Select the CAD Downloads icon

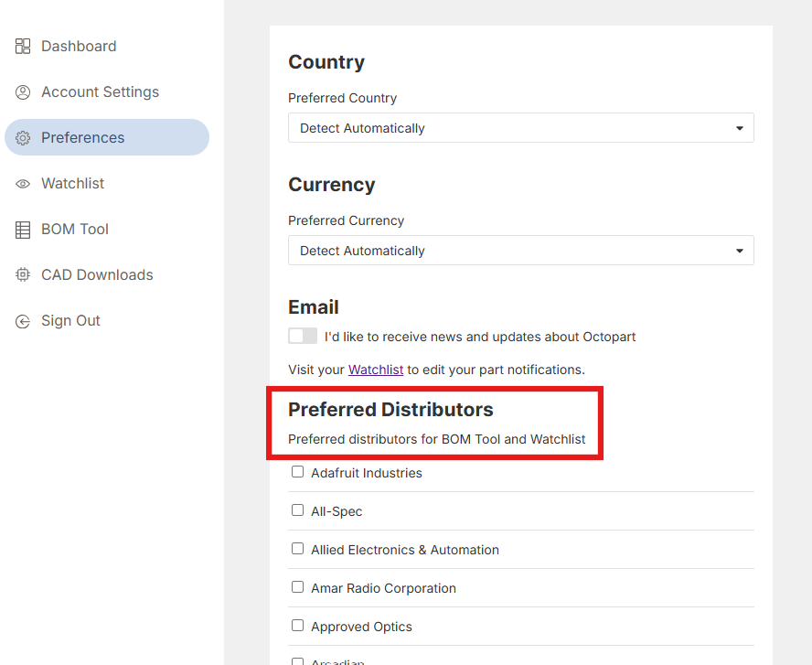click(23, 274)
